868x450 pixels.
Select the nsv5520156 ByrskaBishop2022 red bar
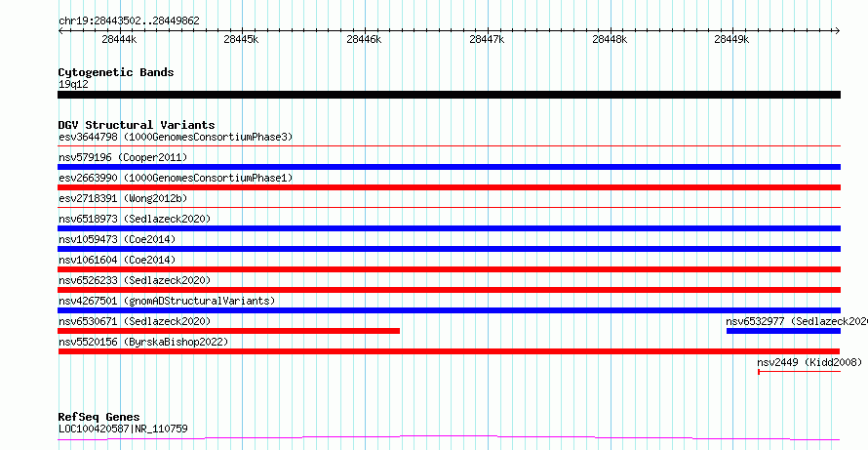coord(449,351)
